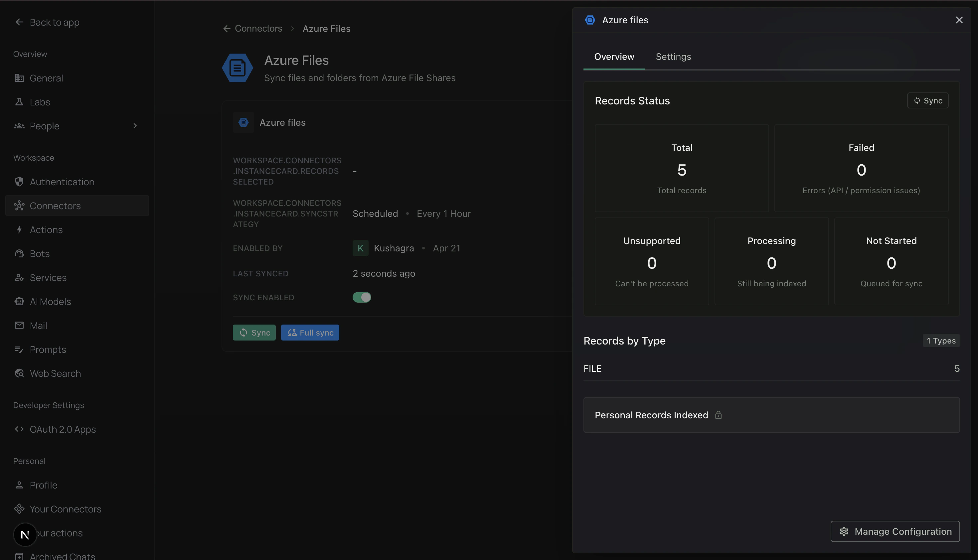Close the Azure files side panel
This screenshot has height=560, width=978.
[959, 20]
